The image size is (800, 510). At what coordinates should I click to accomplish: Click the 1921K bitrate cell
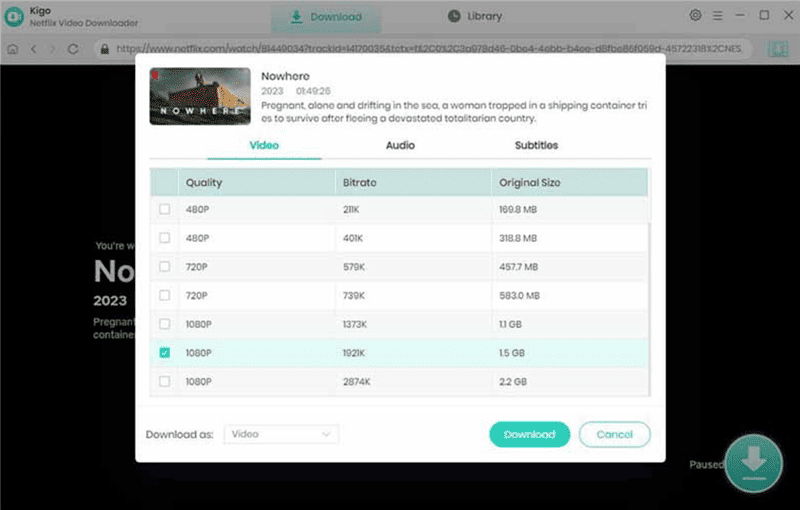click(354, 352)
